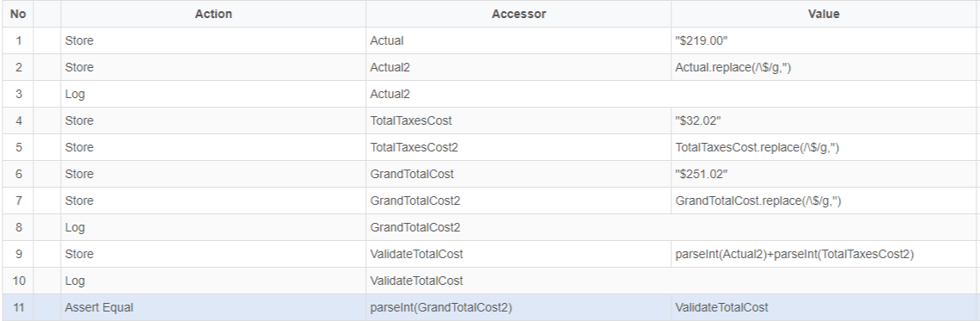The width and height of the screenshot is (980, 321).
Task: Click the parseInt(Actual2)+parseInt value cell
Action: click(825, 254)
